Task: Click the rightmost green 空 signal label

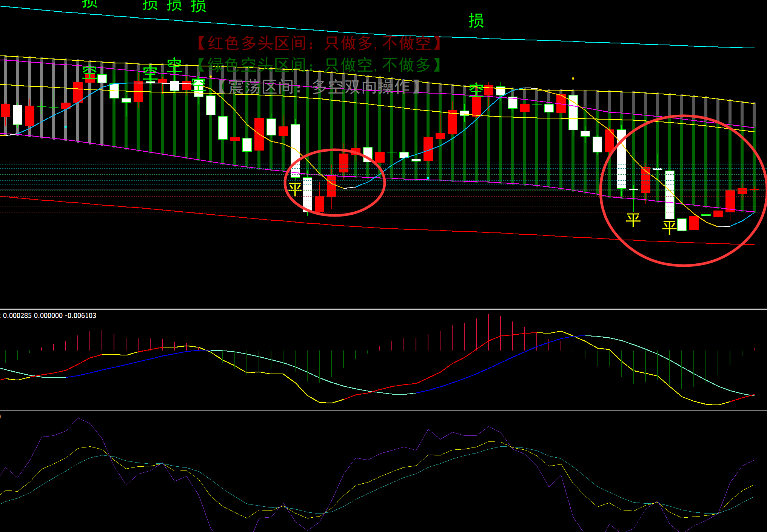Action: pos(476,90)
